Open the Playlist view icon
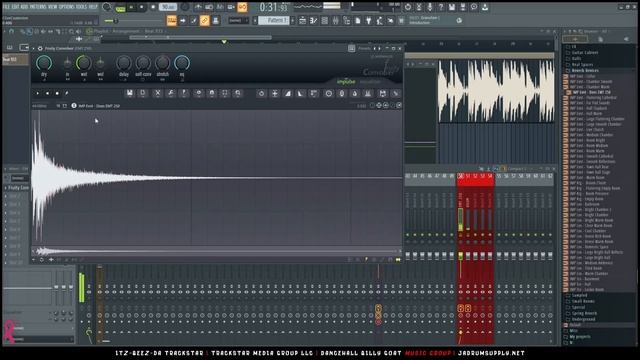 pyautogui.click(x=302, y=20)
